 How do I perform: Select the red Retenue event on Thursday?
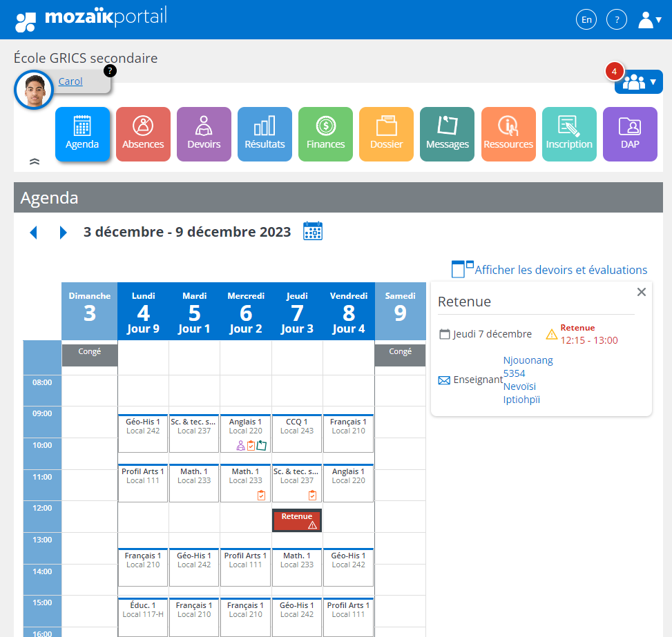click(x=297, y=520)
